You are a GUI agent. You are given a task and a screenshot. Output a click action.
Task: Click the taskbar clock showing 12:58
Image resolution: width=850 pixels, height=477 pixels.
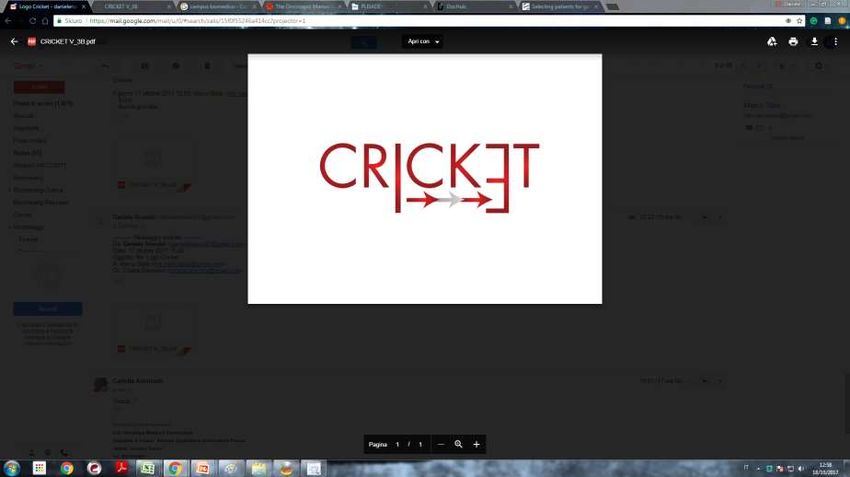click(825, 468)
